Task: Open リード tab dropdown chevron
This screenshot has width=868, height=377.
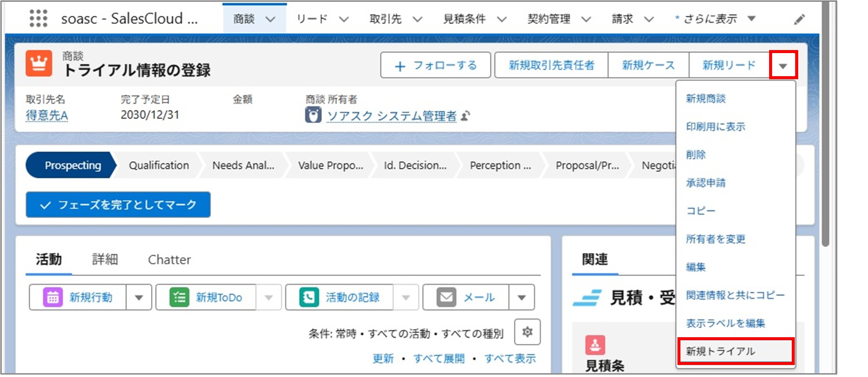Action: (344, 19)
